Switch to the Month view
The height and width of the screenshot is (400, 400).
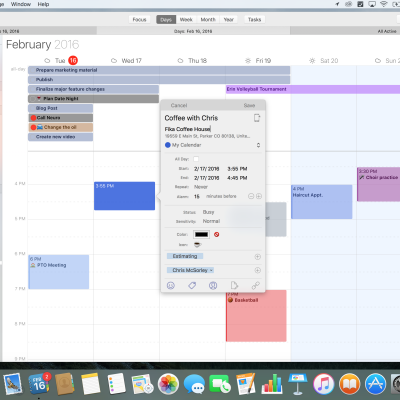pyautogui.click(x=208, y=20)
